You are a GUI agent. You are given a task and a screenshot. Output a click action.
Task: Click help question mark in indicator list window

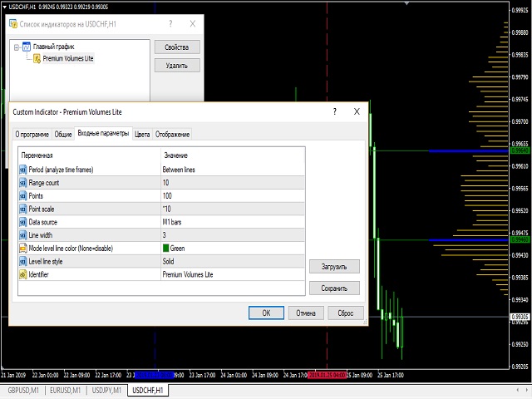point(170,24)
